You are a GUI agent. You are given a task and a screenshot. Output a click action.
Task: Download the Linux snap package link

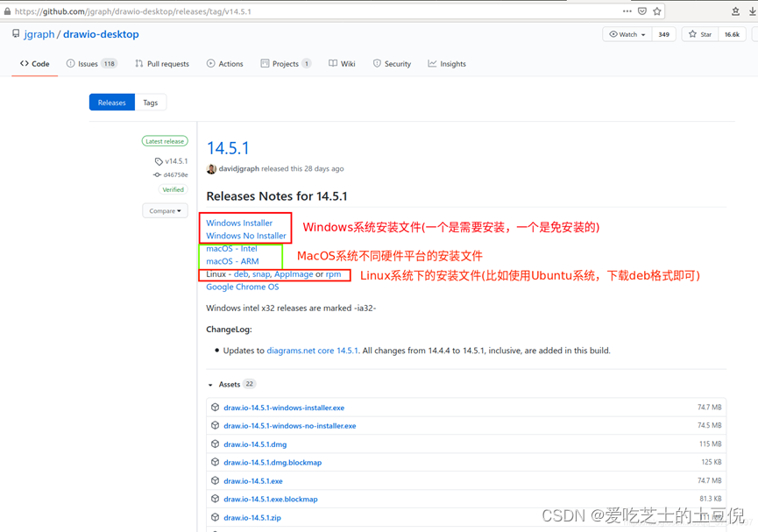point(261,274)
